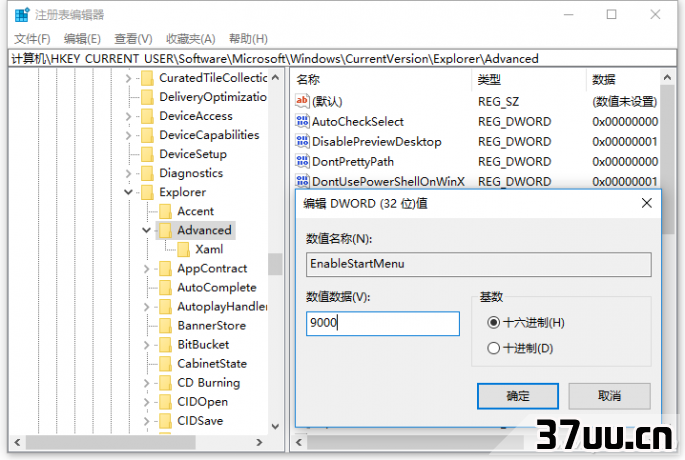This screenshot has width=685, height=460.
Task: Click the AutoplayHandlers folder icon
Action: pos(166,307)
